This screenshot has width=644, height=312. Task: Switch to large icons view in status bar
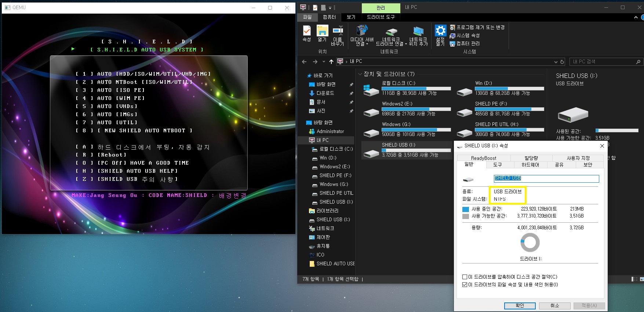click(x=642, y=279)
